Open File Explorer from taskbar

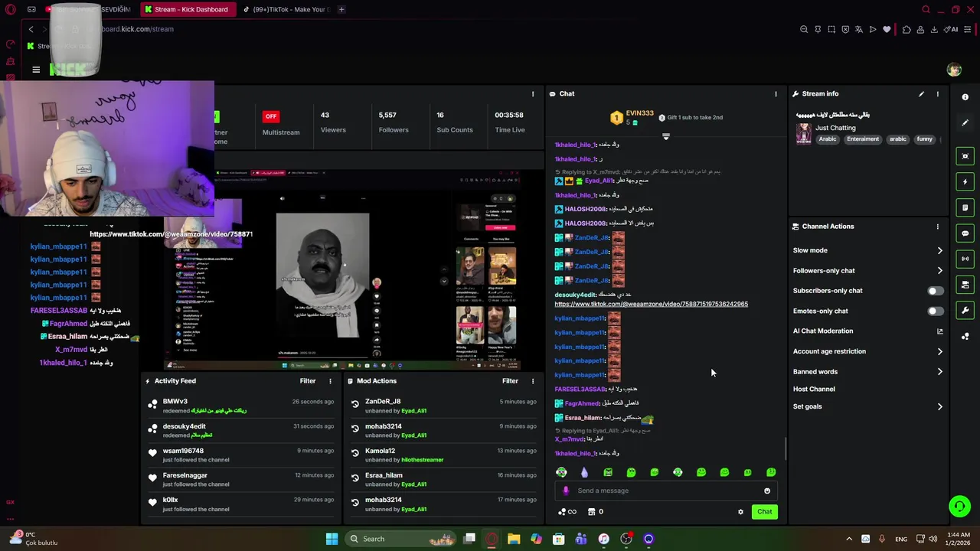tap(514, 539)
